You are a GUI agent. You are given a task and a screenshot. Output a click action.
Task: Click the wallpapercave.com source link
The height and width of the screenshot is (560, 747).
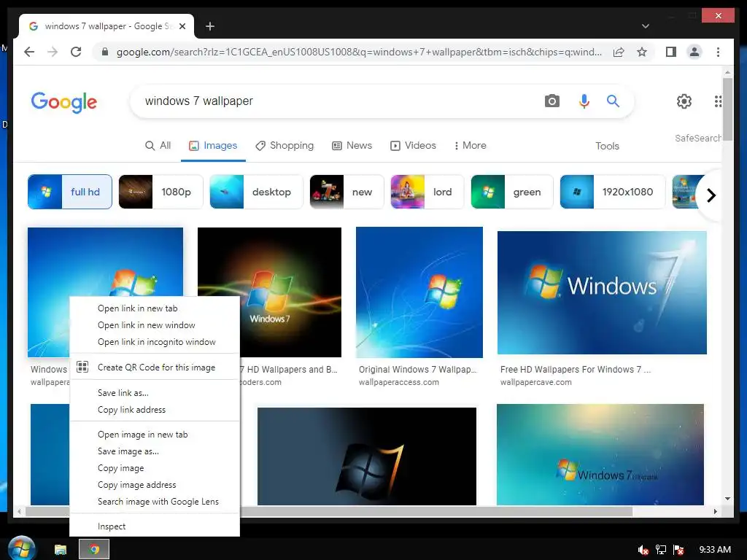(x=536, y=382)
